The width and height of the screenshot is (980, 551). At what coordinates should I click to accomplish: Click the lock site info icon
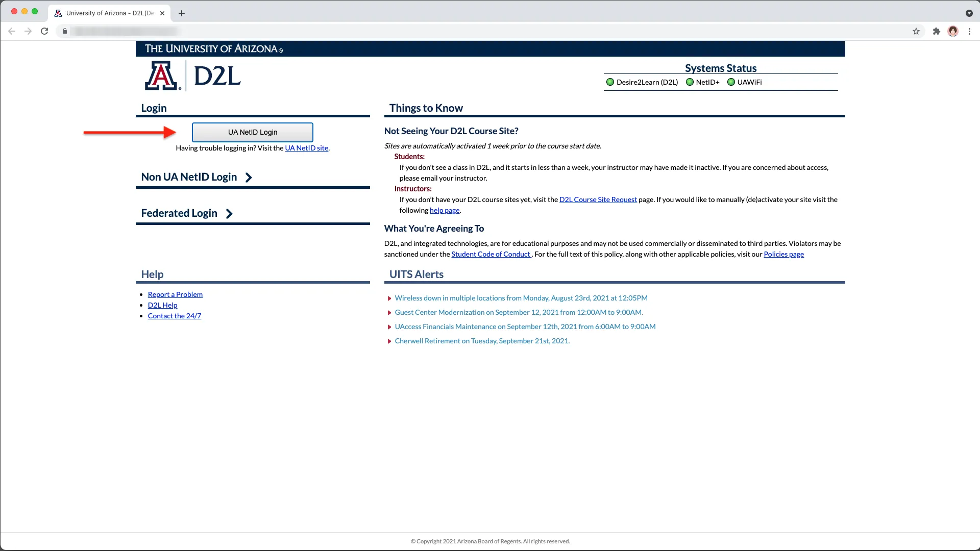click(65, 31)
